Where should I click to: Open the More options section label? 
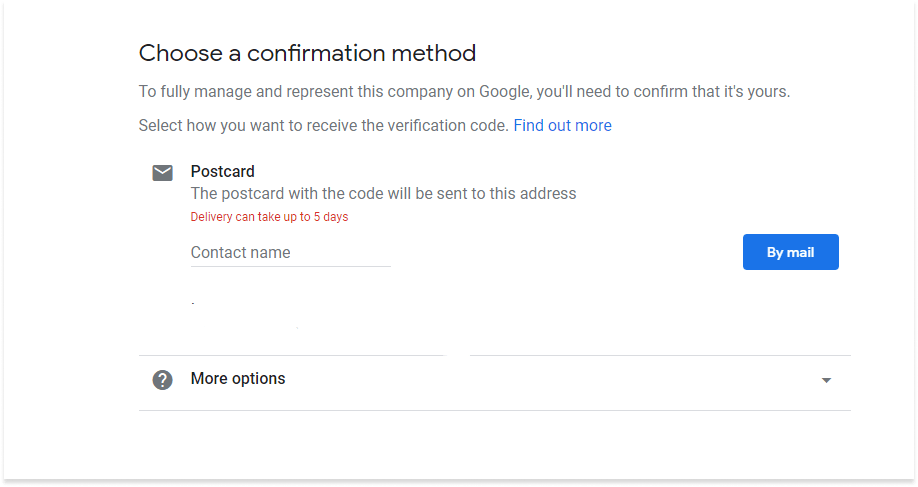point(238,379)
